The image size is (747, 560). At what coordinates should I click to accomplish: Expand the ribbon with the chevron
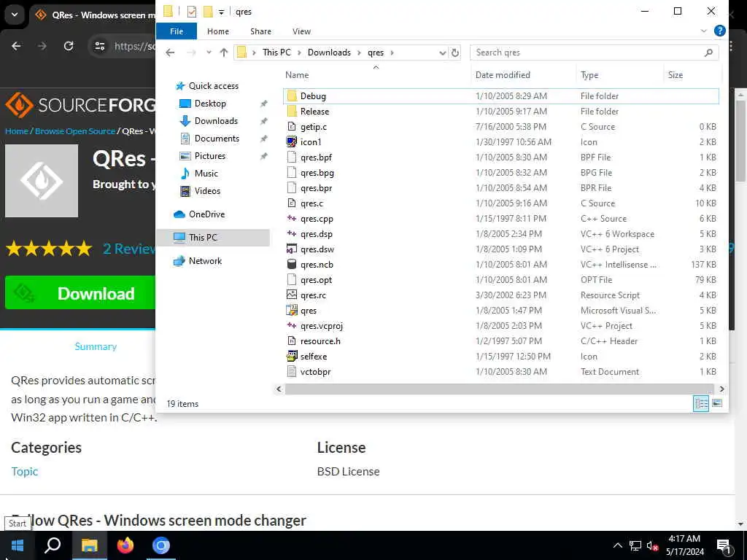pyautogui.click(x=704, y=31)
